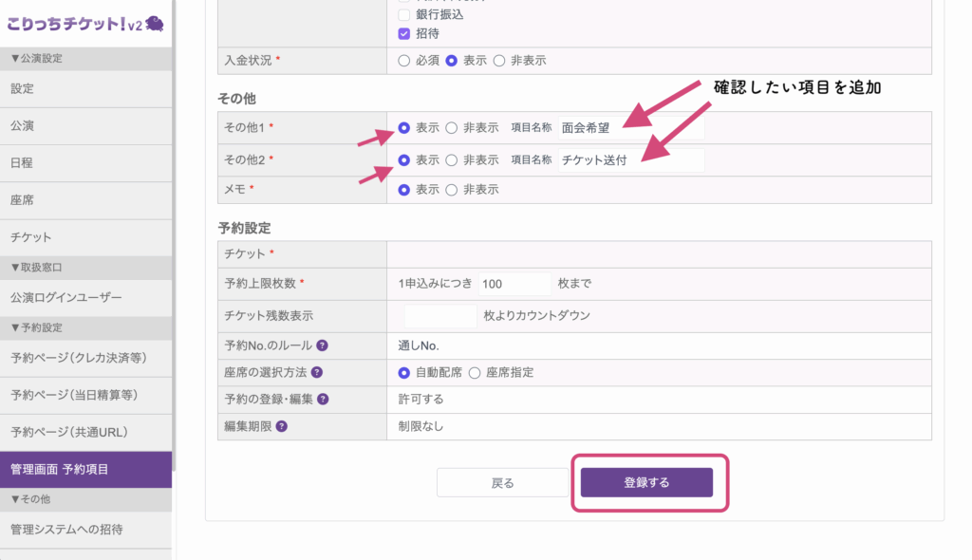Collapse the ▼公演設定 sidebar section
This screenshot has height=560, width=972.
(86, 58)
